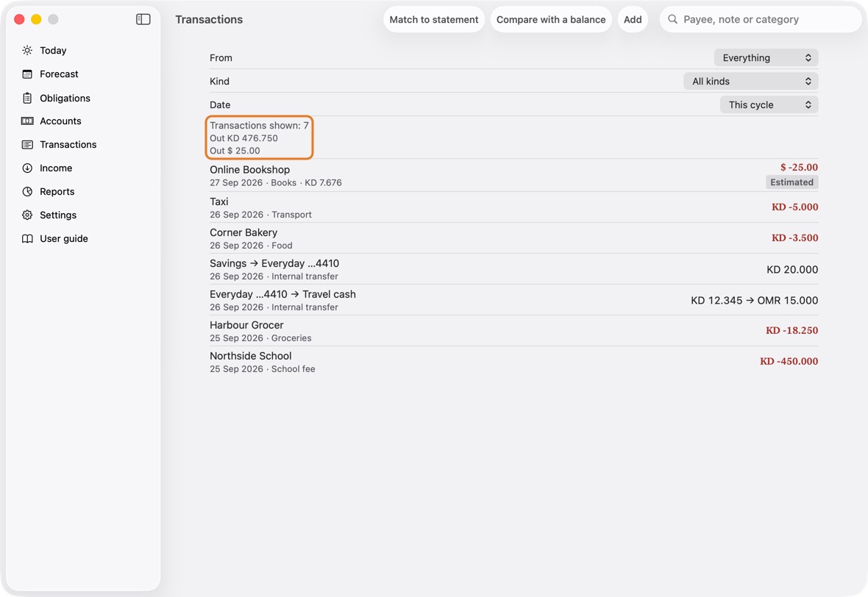Click the KD -5.000 amount

(794, 207)
